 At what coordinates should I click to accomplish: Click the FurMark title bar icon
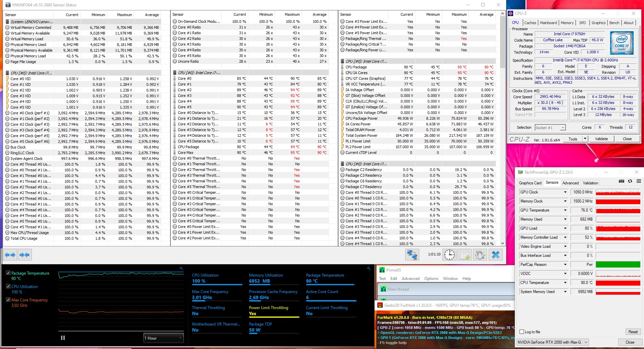point(380,305)
